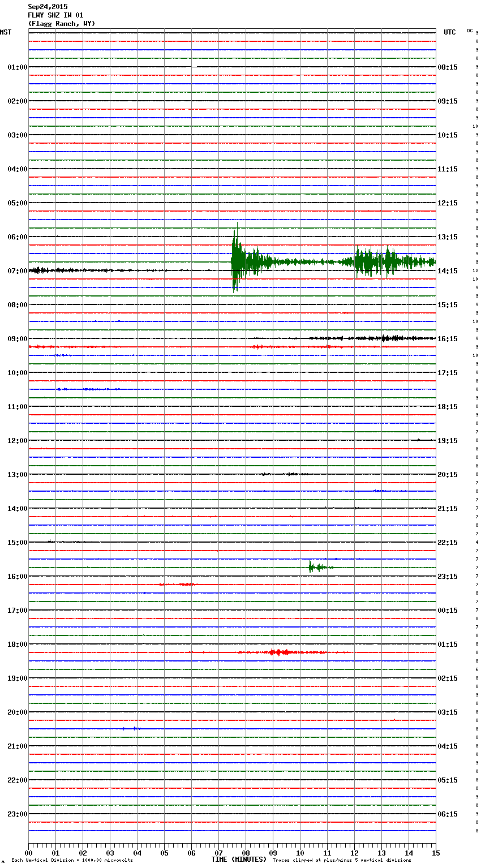Image resolution: width=481 pixels, height=868 pixels.
Task: Select the 03:00 MST time label
Action: point(17,135)
